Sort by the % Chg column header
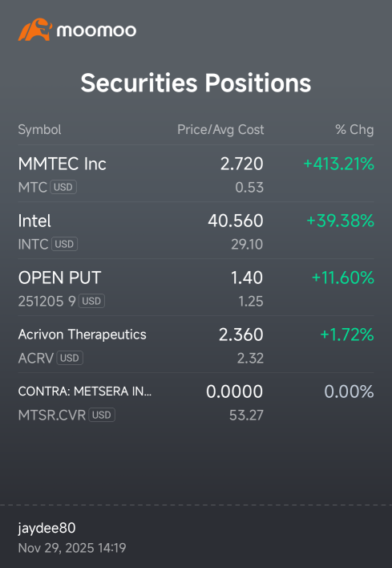Viewport: 392px width, 568px height. 354,130
